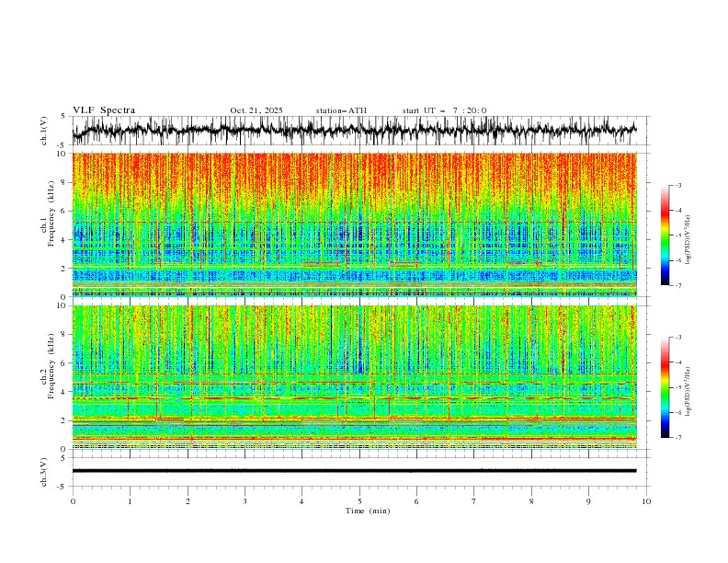Image resolution: width=728 pixels, height=563 pixels.
Task: Click inside the ch.2 spectrogram panel
Action: (355, 377)
